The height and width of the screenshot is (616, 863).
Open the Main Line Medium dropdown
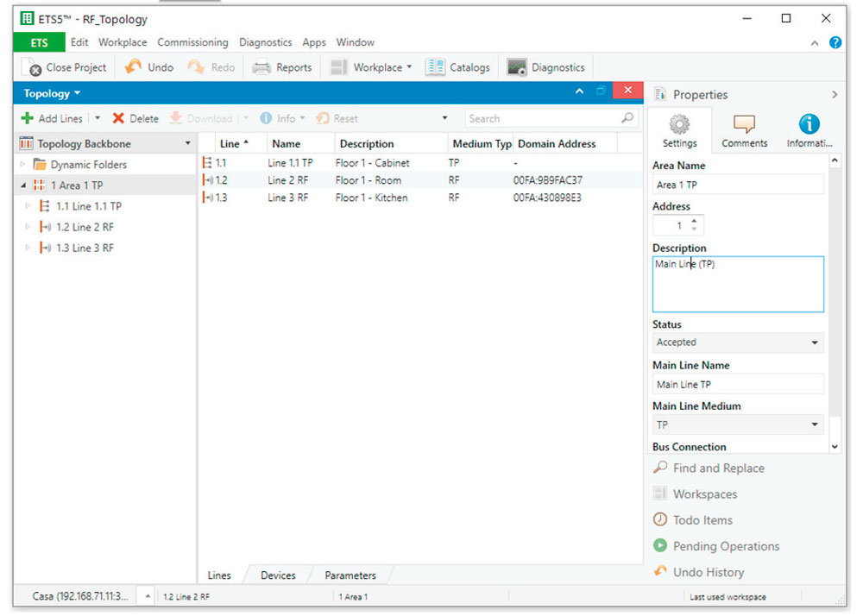(x=814, y=424)
